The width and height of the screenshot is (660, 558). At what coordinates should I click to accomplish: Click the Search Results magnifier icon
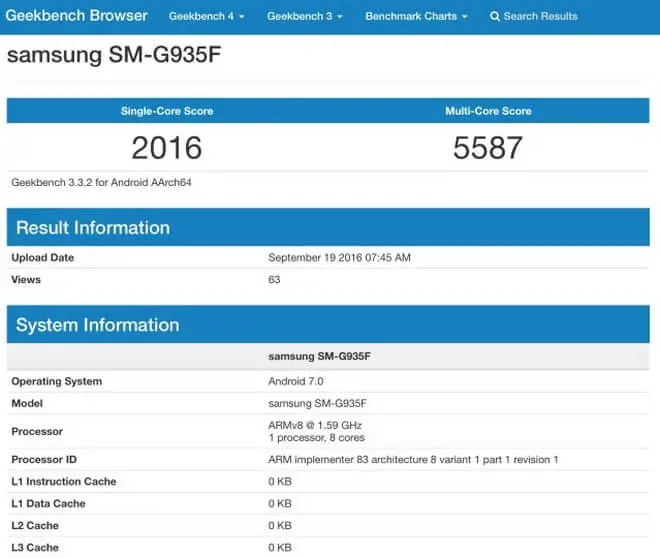(495, 16)
